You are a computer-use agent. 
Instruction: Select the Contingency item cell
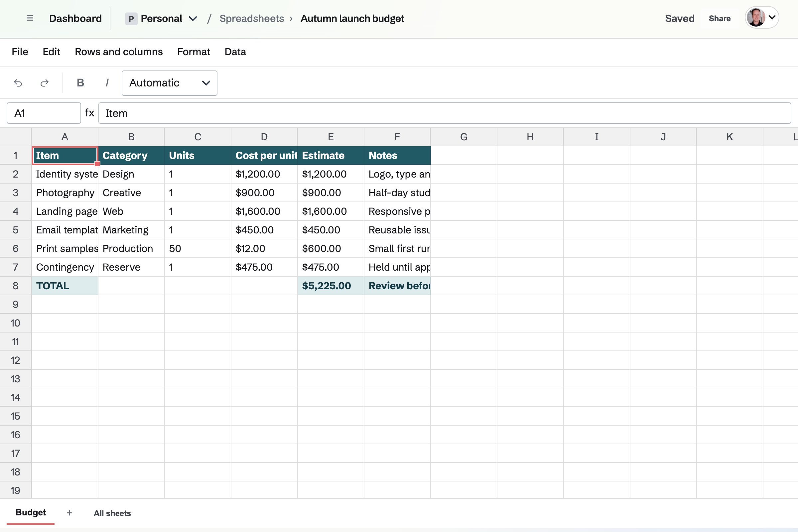65,267
